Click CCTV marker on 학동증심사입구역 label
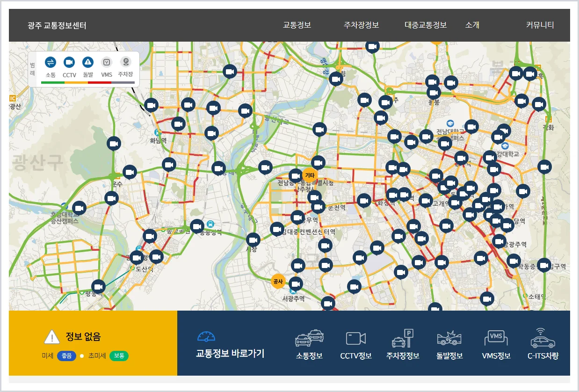 [x=543, y=265]
